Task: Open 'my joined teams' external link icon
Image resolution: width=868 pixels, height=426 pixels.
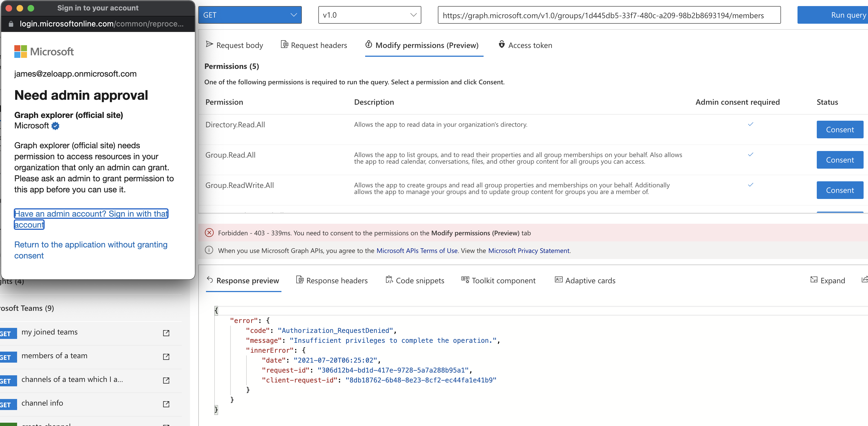Action: tap(166, 333)
